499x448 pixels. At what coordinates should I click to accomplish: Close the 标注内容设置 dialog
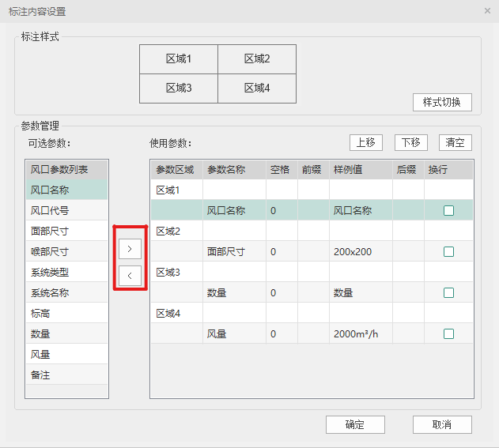point(487,11)
